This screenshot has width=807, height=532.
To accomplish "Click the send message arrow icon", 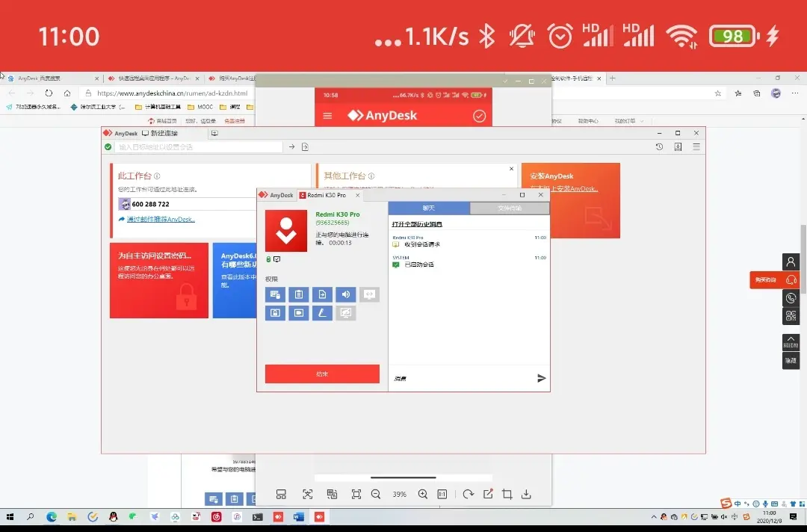I will pos(541,378).
